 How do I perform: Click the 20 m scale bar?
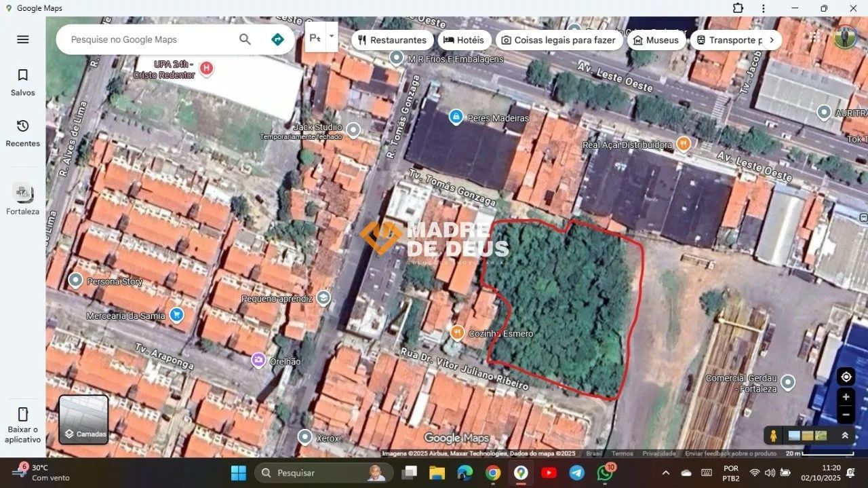point(821,453)
